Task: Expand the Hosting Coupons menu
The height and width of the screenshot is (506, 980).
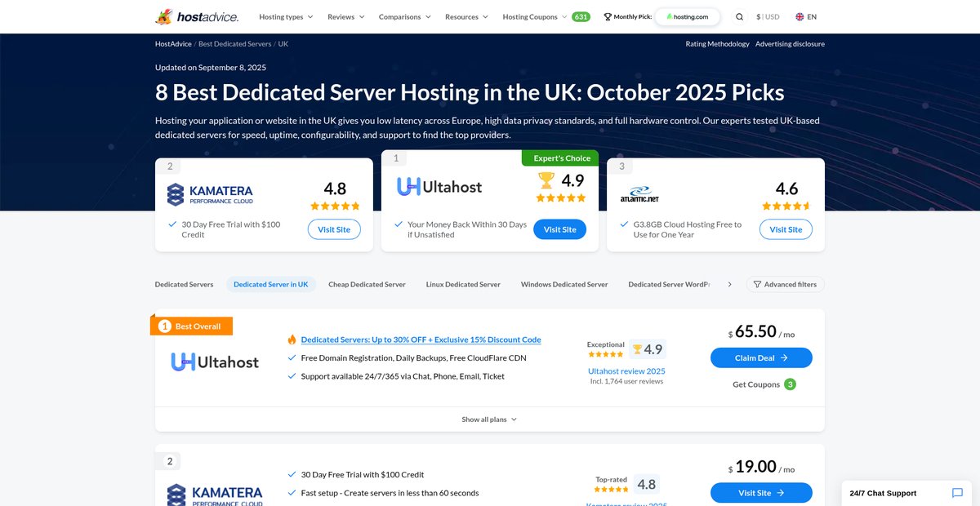Action: (535, 16)
